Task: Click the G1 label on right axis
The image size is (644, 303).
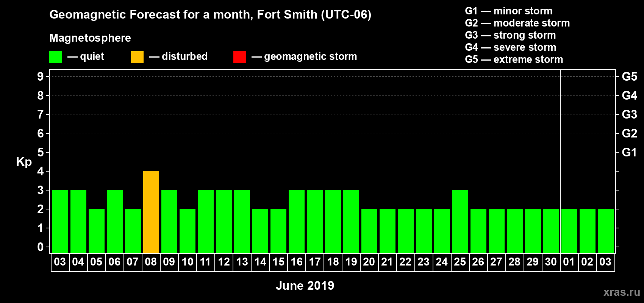Action: (x=630, y=152)
